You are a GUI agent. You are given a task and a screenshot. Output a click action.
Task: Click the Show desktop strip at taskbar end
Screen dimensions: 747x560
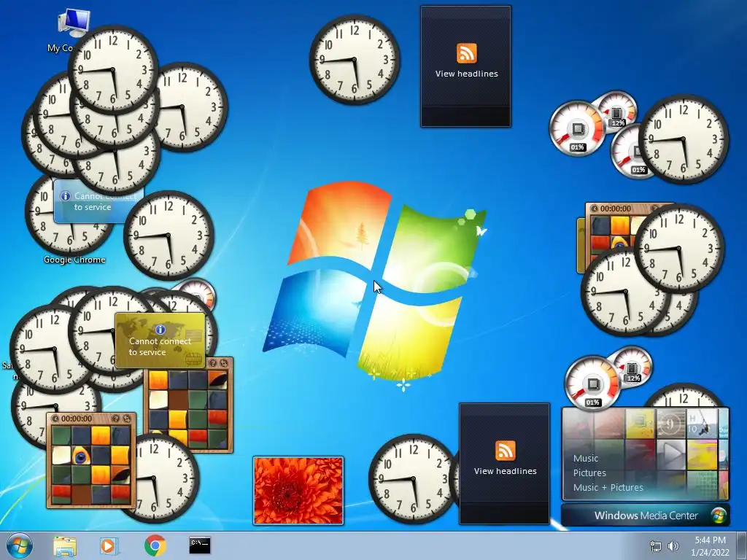[x=742, y=545]
